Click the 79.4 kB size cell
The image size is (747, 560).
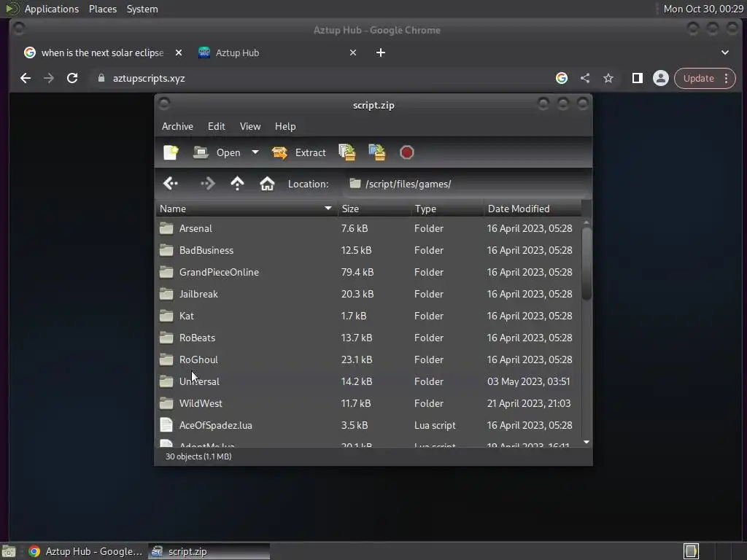click(x=357, y=273)
